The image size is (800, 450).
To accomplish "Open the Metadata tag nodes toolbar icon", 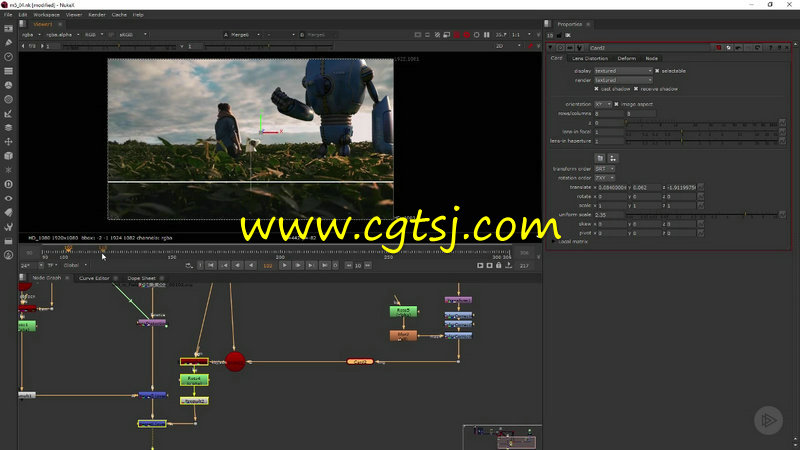I will point(8,212).
